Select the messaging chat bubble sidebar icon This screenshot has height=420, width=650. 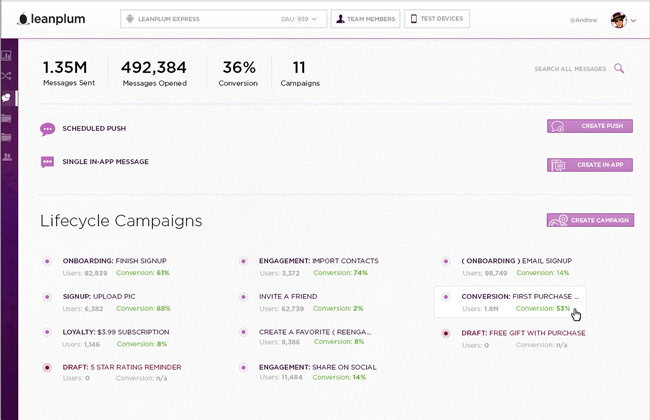coord(7,98)
